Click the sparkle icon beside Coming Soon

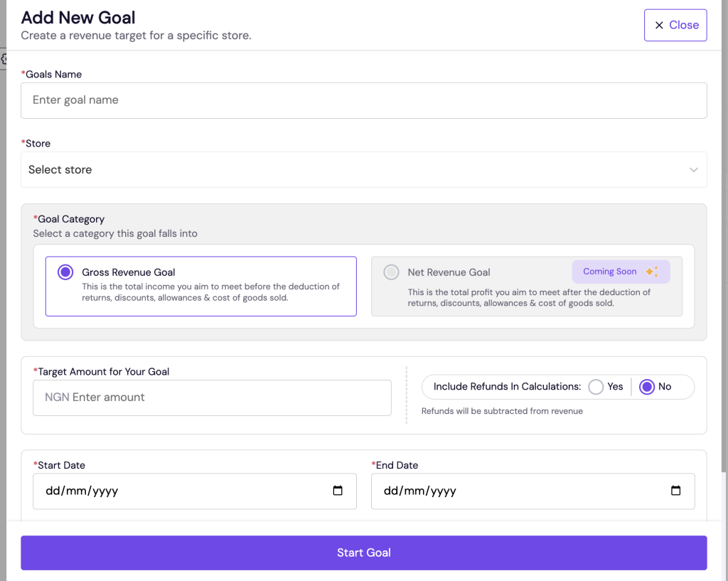[x=651, y=272]
